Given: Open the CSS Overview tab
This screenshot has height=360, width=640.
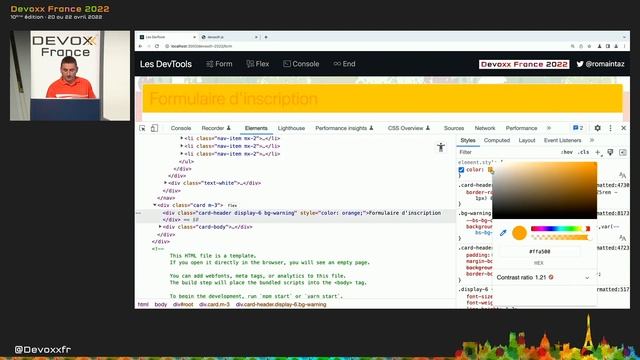Looking at the screenshot, I should point(409,128).
